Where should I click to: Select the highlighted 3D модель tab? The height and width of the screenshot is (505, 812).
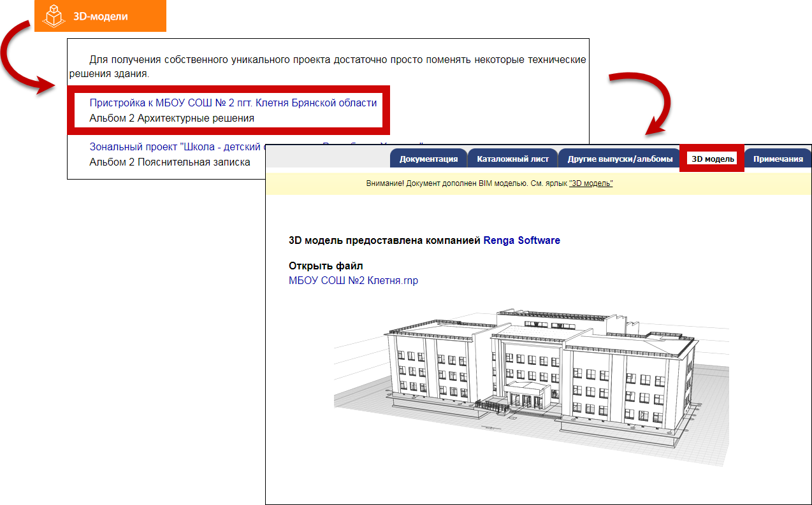point(713,159)
